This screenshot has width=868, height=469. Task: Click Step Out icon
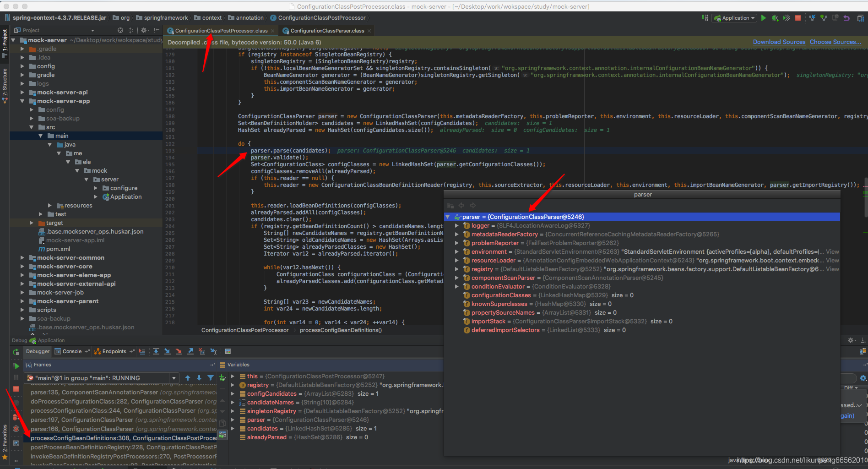point(190,351)
